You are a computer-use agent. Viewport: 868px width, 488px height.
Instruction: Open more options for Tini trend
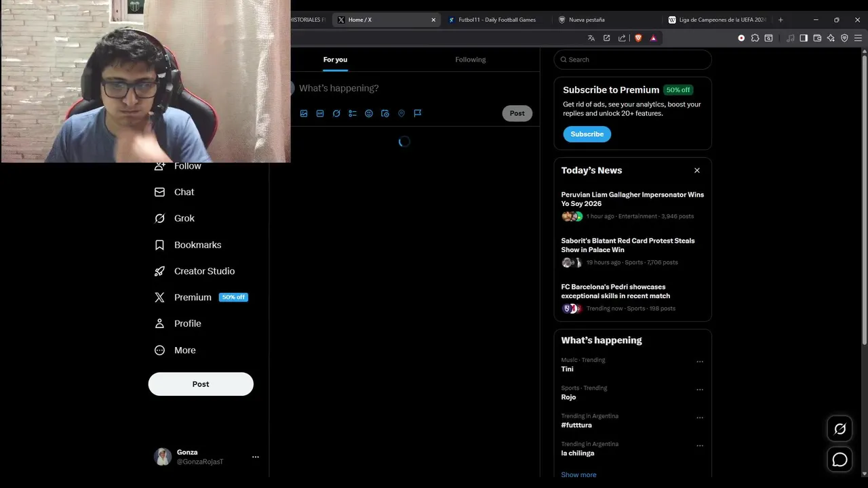click(x=700, y=362)
